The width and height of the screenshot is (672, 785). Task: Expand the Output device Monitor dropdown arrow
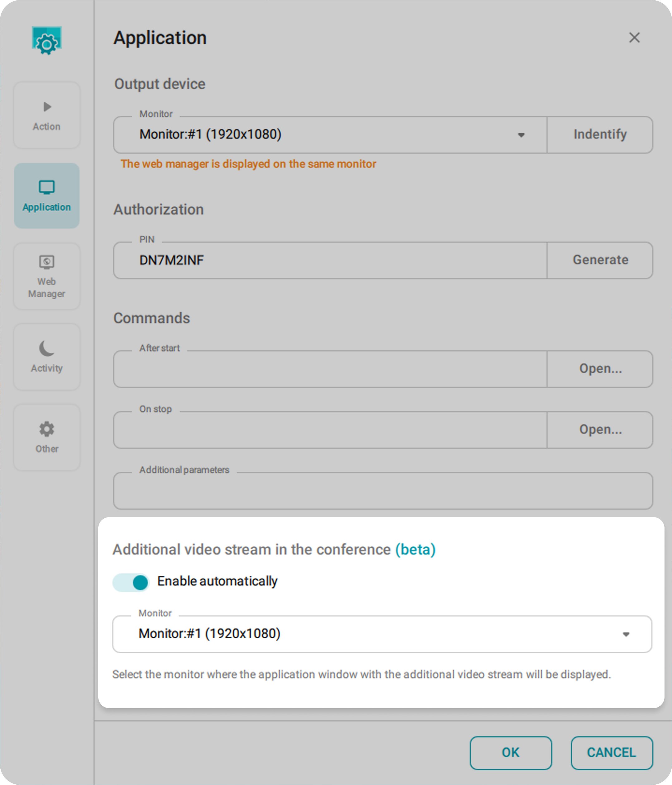(521, 135)
